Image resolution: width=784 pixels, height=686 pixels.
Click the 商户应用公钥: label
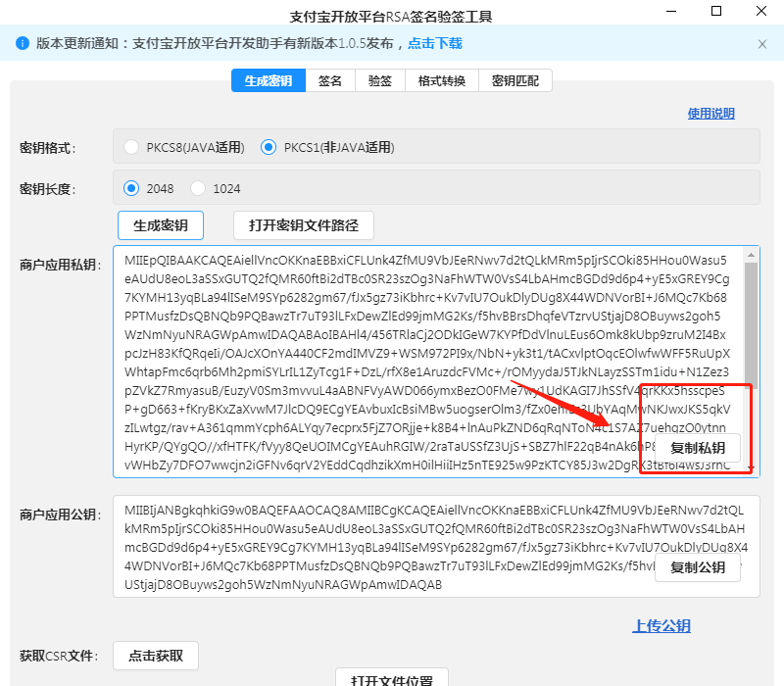coord(60,514)
